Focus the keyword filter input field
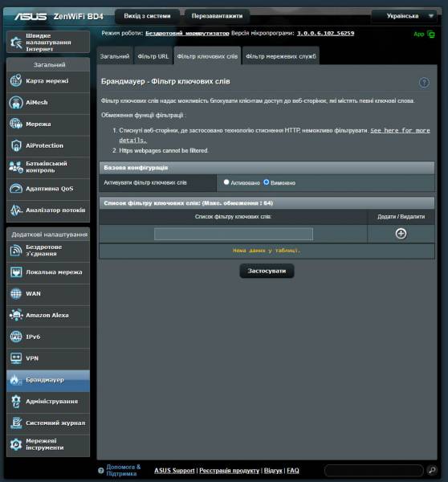 click(234, 234)
